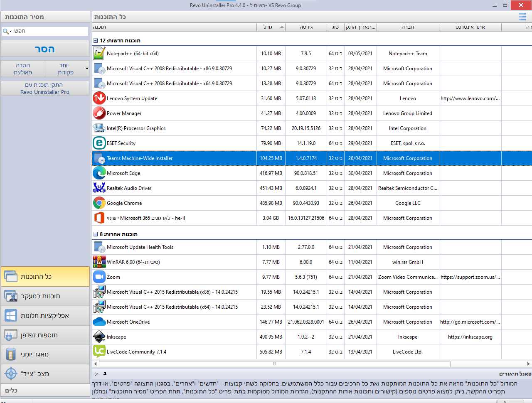Sort by the install date column header
Image resolution: width=532 pixels, height=403 pixels.
(x=360, y=27)
